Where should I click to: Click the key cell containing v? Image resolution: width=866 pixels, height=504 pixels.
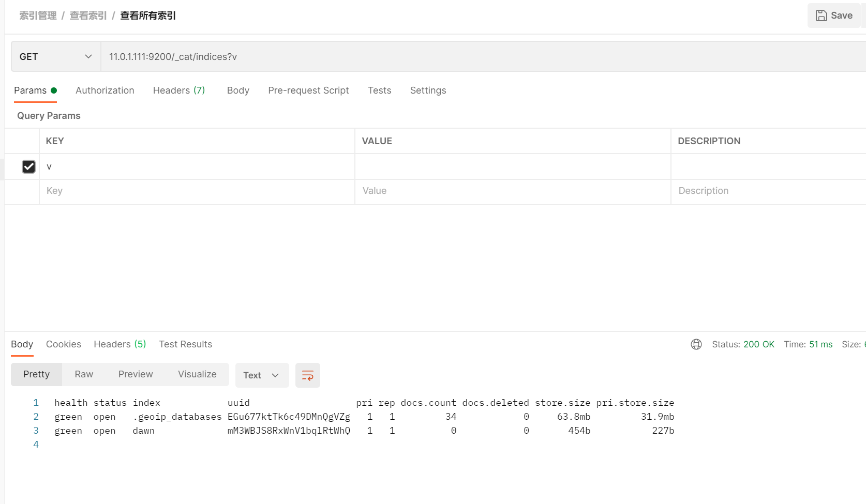197,166
